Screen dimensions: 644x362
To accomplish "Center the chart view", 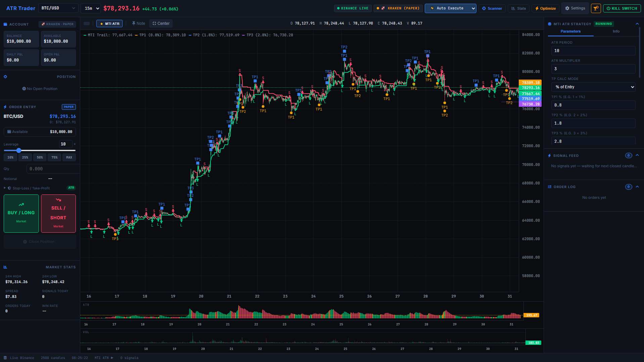I will point(161,24).
